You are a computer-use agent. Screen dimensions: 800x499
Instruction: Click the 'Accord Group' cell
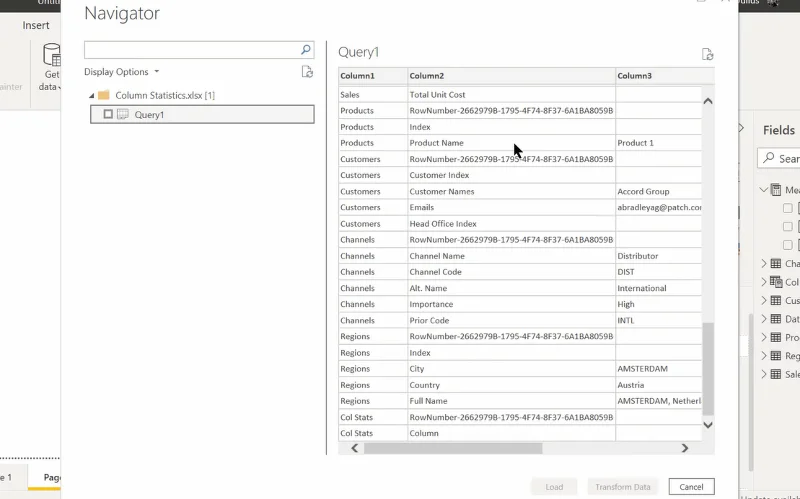click(658, 191)
